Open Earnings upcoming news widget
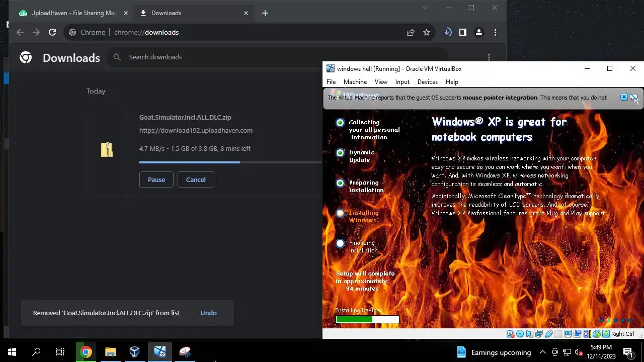Image resolution: width=644 pixels, height=362 pixels. (x=494, y=352)
